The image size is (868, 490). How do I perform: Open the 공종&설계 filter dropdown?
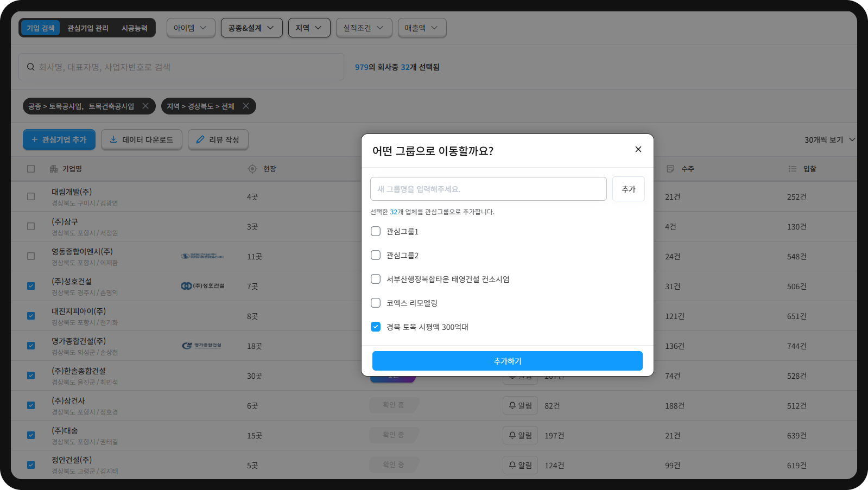(x=251, y=28)
